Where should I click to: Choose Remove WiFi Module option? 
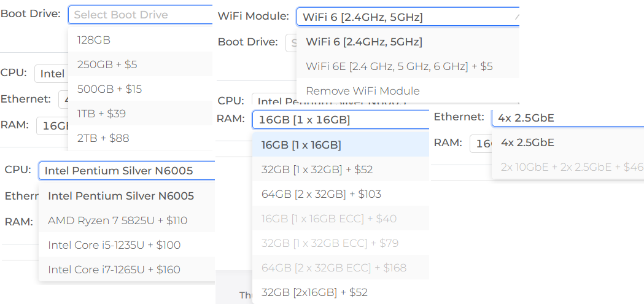click(362, 91)
